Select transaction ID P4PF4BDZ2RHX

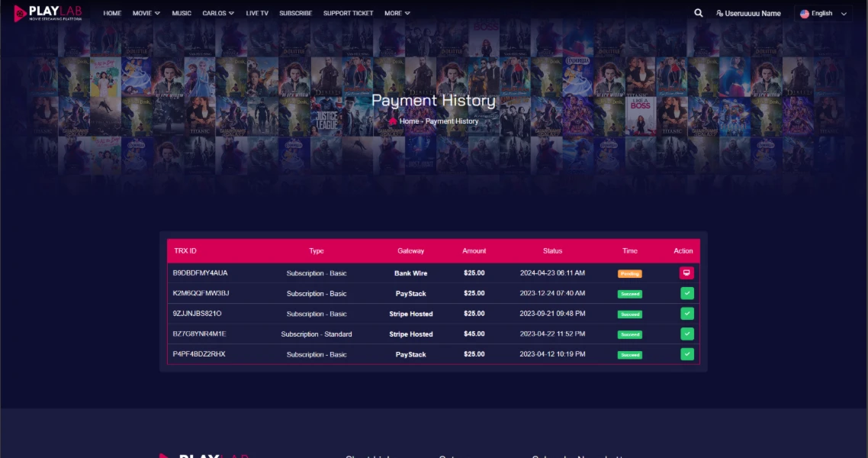pyautogui.click(x=199, y=354)
